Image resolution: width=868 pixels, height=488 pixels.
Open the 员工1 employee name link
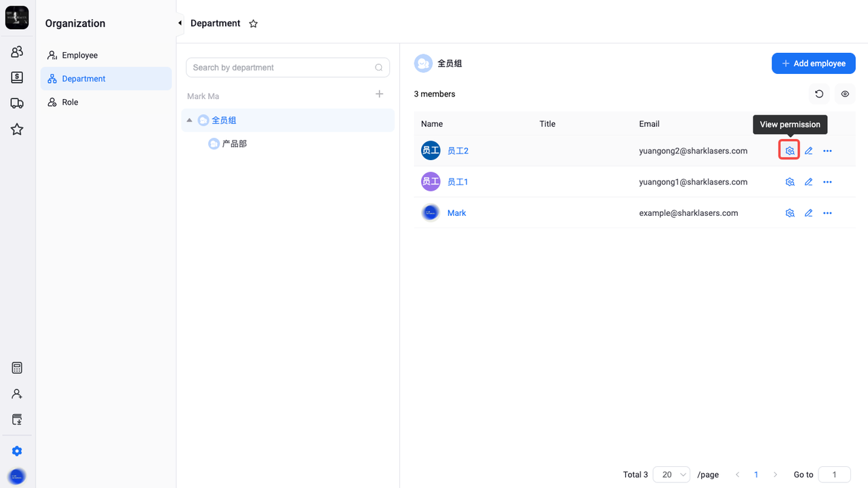(x=458, y=182)
